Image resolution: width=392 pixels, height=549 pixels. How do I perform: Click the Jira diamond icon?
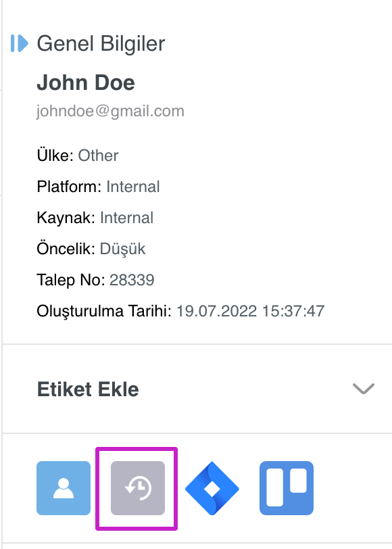tap(212, 488)
